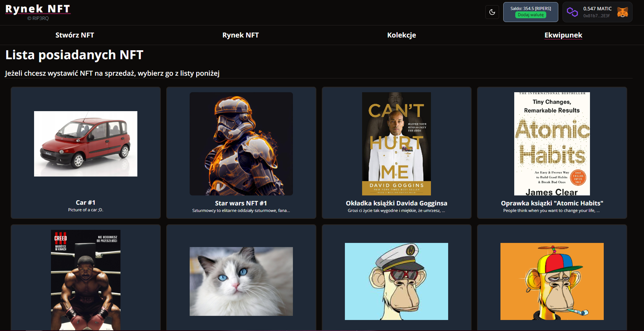Select the Atomic Habits book cover
644x331 pixels.
click(x=552, y=144)
